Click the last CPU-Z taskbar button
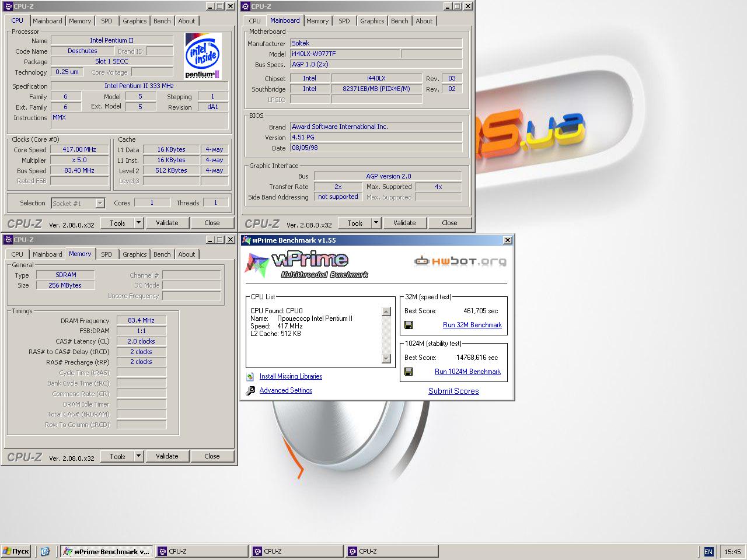Image resolution: width=747 pixels, height=560 pixels. pyautogui.click(x=392, y=551)
